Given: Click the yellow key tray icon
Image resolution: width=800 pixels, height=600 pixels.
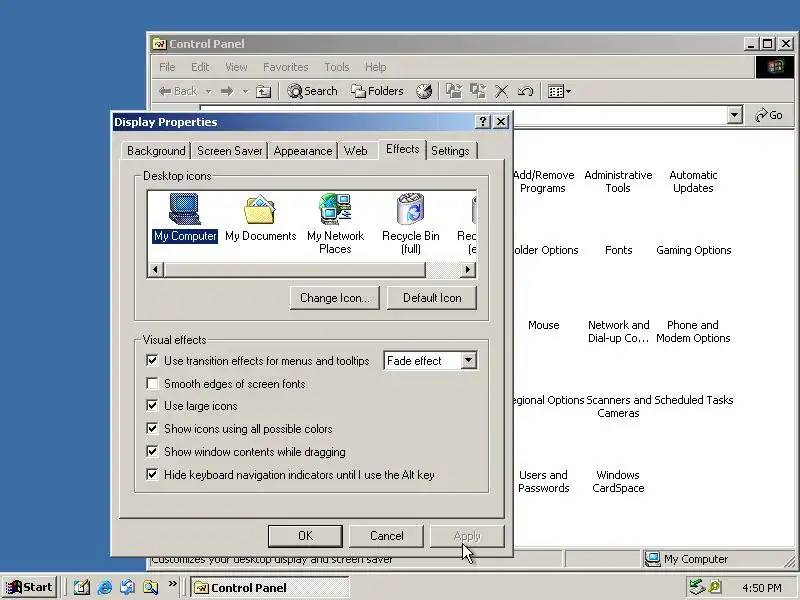Looking at the screenshot, I should coord(714,587).
